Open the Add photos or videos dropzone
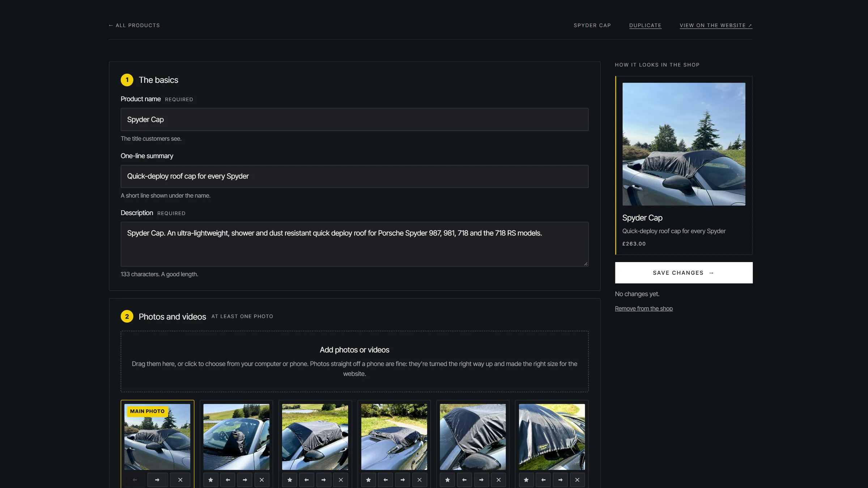Image resolution: width=868 pixels, height=488 pixels. point(354,361)
